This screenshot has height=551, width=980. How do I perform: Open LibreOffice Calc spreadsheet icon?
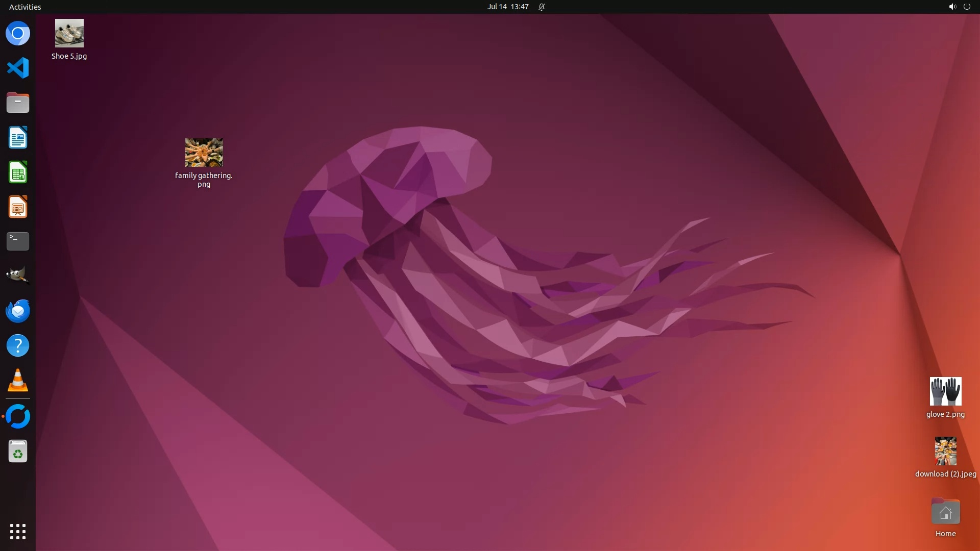tap(18, 172)
